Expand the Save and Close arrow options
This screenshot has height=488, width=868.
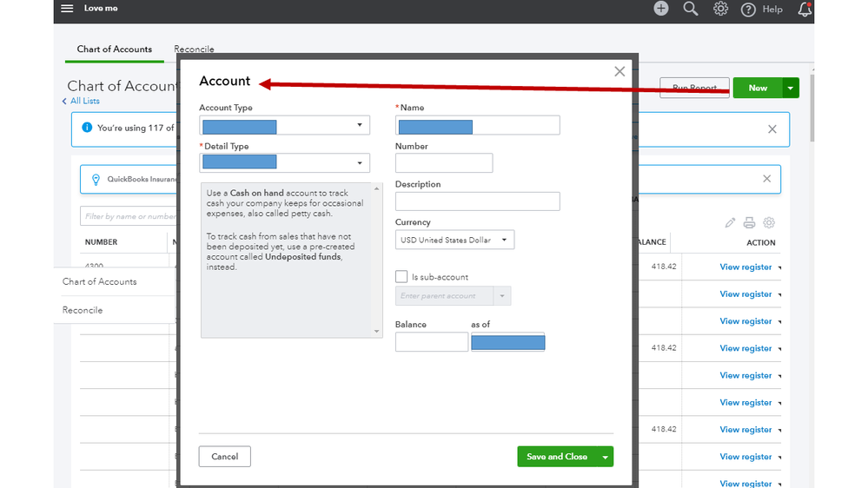pyautogui.click(x=605, y=457)
